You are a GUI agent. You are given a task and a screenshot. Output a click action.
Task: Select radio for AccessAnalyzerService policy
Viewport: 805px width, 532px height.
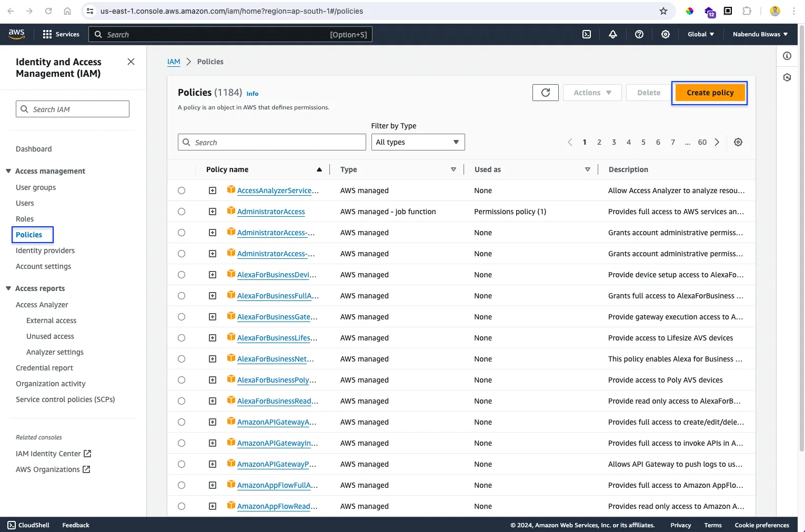pos(182,190)
